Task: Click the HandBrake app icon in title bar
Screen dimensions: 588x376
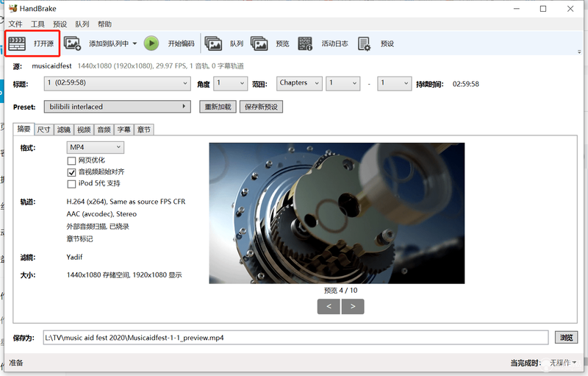Action: 13,8
